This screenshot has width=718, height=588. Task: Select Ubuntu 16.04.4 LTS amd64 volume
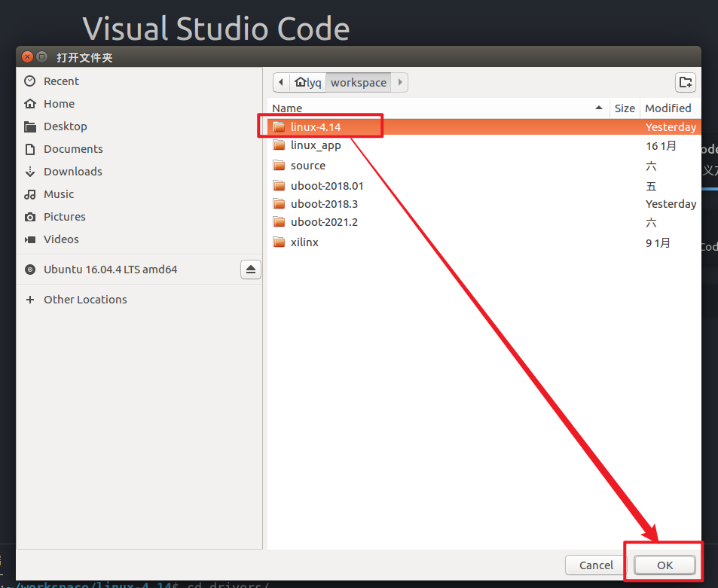point(110,270)
